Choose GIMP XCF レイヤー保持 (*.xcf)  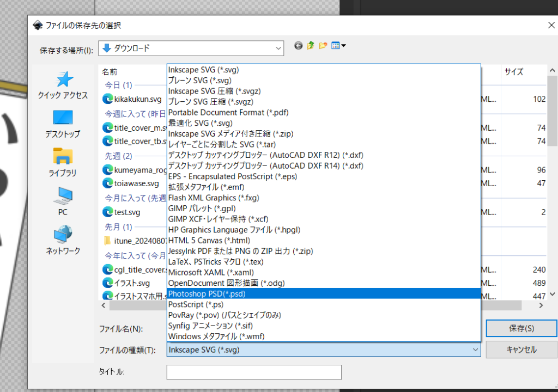point(324,219)
